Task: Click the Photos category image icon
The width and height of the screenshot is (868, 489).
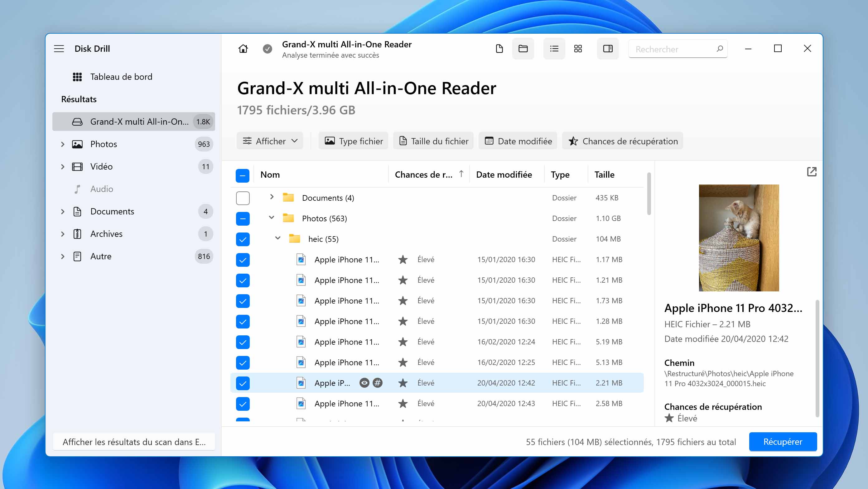Action: point(77,144)
